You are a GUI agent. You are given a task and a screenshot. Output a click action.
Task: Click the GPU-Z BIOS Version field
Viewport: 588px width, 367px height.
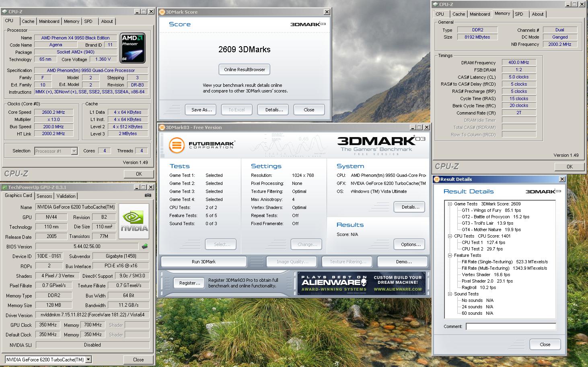tap(87, 246)
